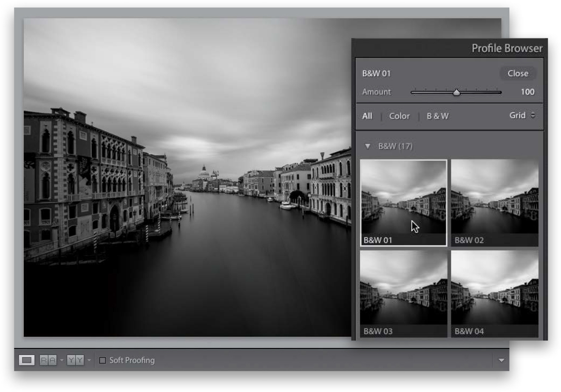Screen dimensions: 561x392
Task: Apply the B&W 02 profile thumbnail
Action: coord(495,203)
